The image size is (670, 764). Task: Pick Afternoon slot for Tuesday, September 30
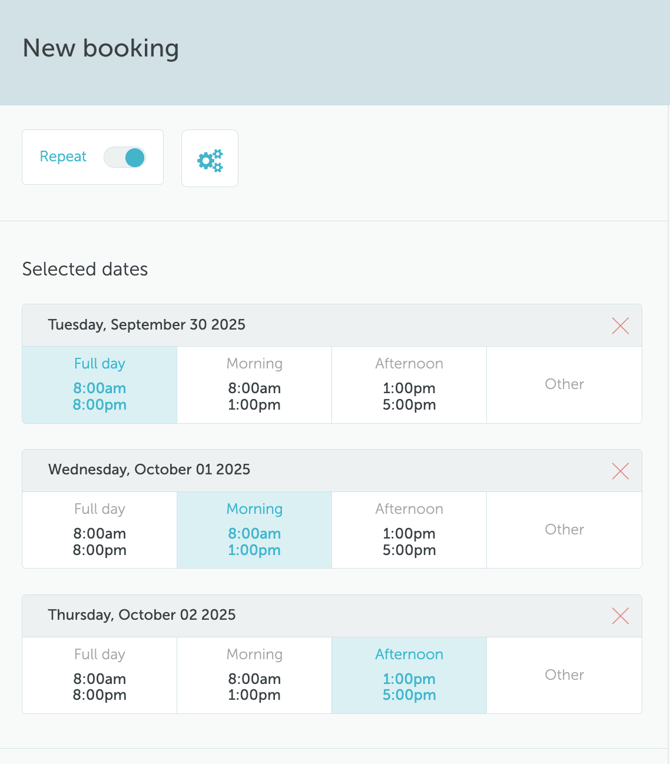pos(409,385)
